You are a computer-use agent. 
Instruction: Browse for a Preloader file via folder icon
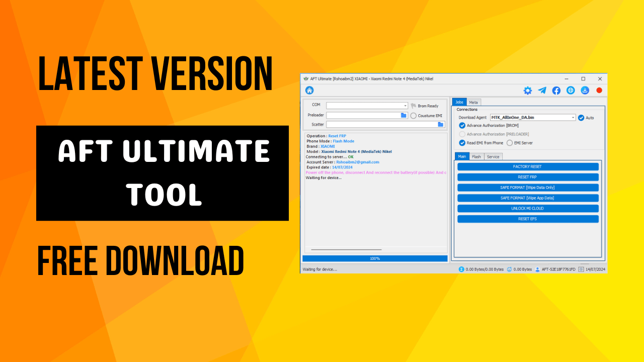(404, 115)
